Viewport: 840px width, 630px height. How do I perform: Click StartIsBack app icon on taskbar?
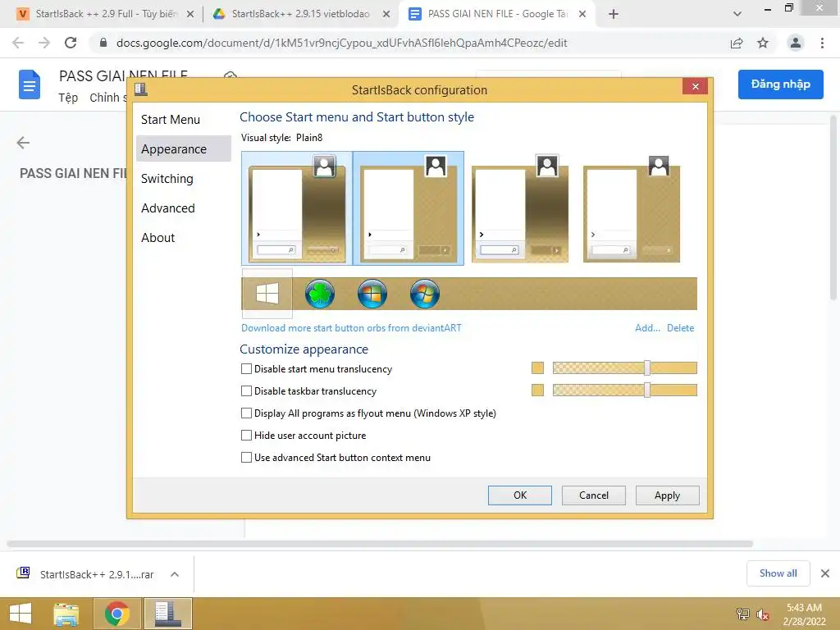click(167, 614)
